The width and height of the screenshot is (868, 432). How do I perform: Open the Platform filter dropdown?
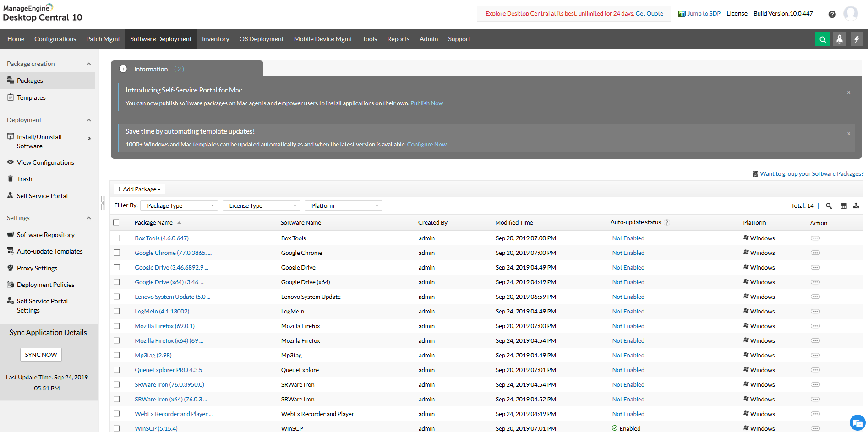(343, 205)
